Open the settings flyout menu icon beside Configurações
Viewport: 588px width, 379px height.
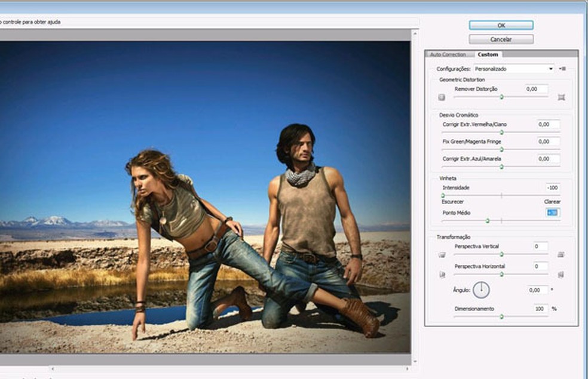click(x=562, y=69)
